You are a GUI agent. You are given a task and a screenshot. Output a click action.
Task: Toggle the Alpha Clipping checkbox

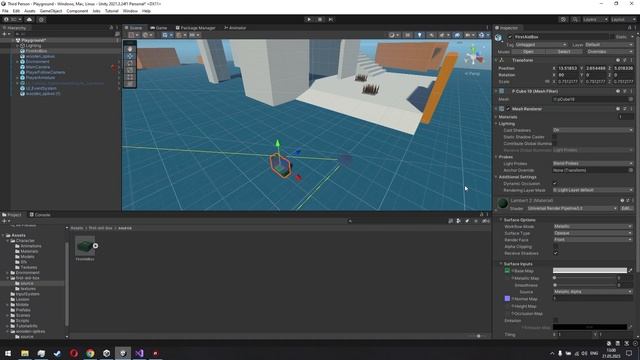click(x=556, y=247)
